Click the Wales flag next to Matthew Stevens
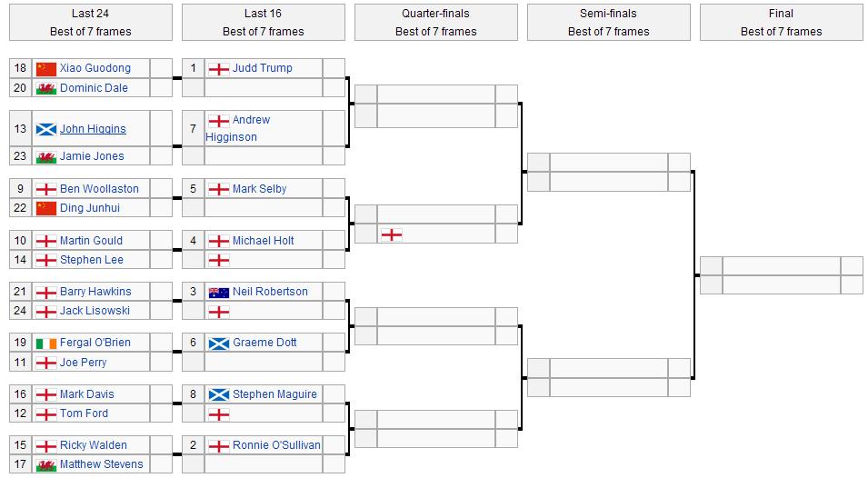This screenshot has height=478, width=868. [x=45, y=464]
